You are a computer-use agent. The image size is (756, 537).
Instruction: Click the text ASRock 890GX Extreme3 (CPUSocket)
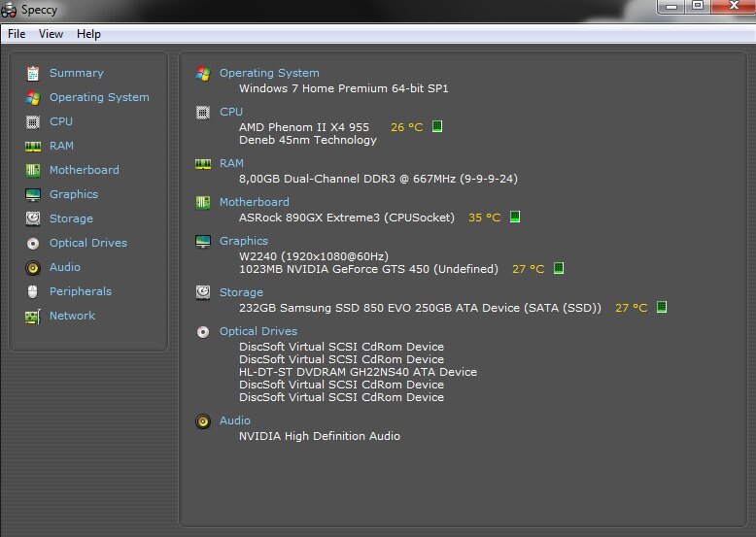click(x=347, y=218)
